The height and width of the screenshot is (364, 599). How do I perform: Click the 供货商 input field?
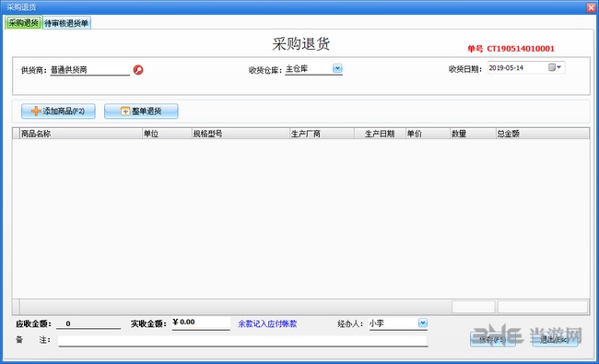coord(89,70)
